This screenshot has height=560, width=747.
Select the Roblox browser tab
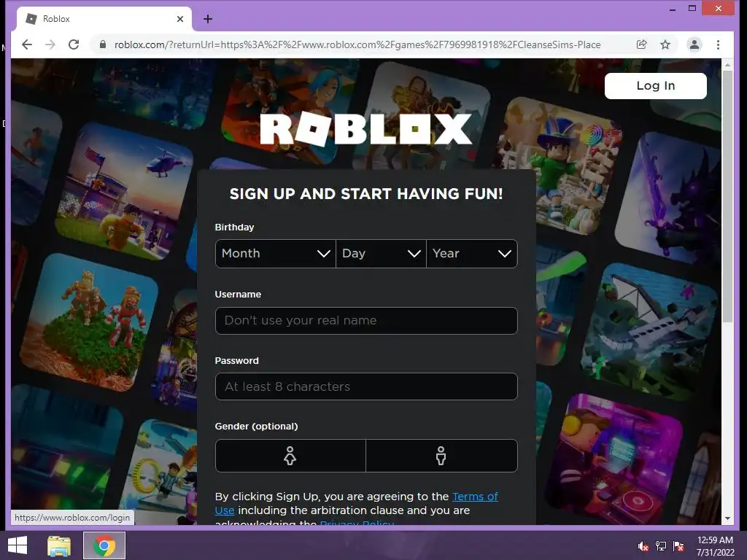104,19
